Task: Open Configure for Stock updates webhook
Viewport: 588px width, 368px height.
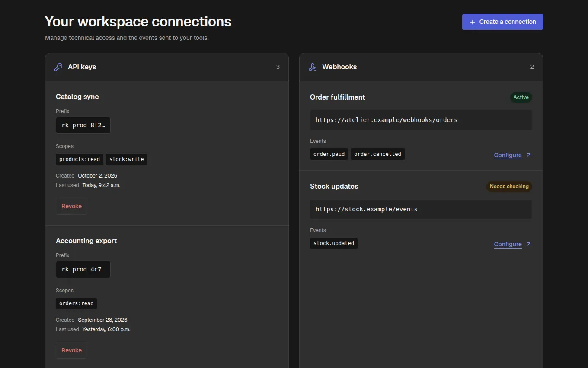Action: tap(508, 244)
